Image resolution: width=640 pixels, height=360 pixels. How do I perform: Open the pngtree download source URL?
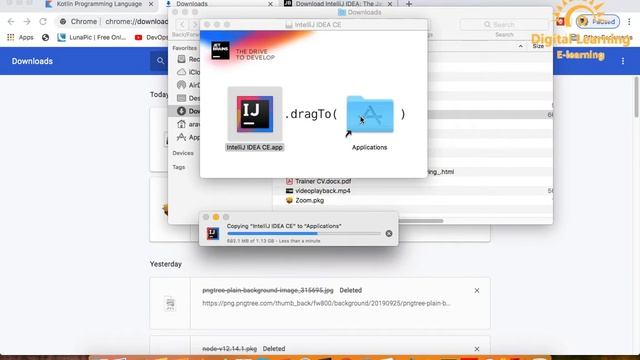click(x=326, y=303)
